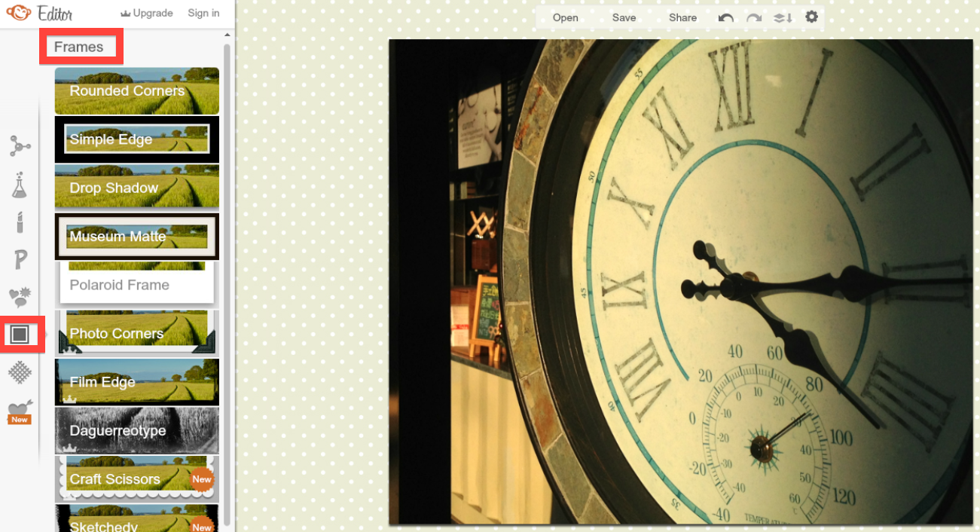Select the Frames square icon
The image size is (980, 532).
[20, 334]
